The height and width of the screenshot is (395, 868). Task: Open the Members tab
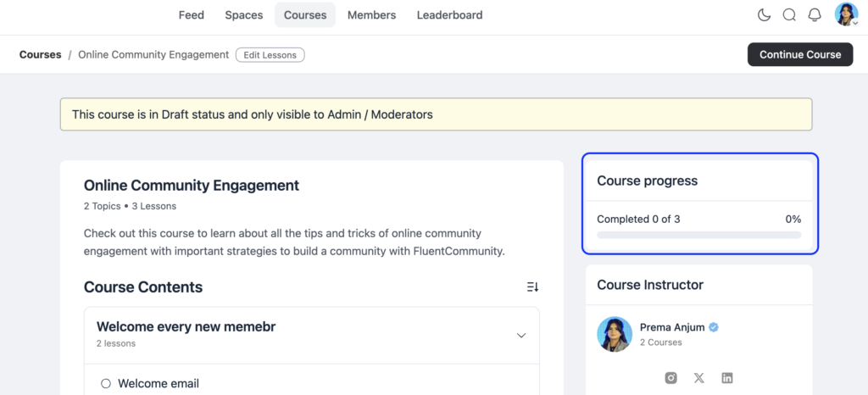tap(371, 15)
